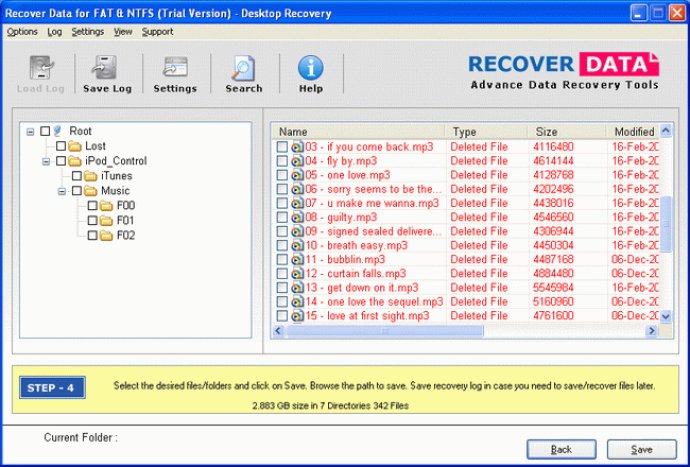Collapse the iPod_Control tree node
Screen dimensions: 690x467
(46, 162)
